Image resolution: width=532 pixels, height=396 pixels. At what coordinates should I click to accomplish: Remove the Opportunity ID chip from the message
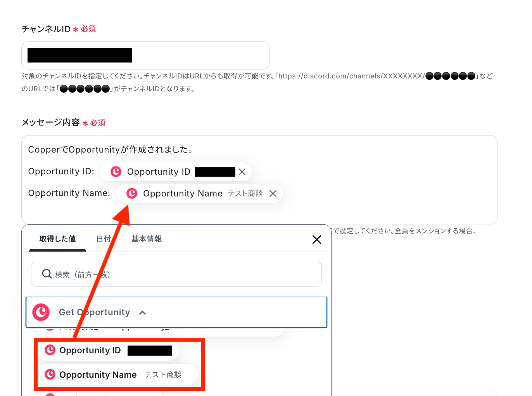pyautogui.click(x=242, y=172)
